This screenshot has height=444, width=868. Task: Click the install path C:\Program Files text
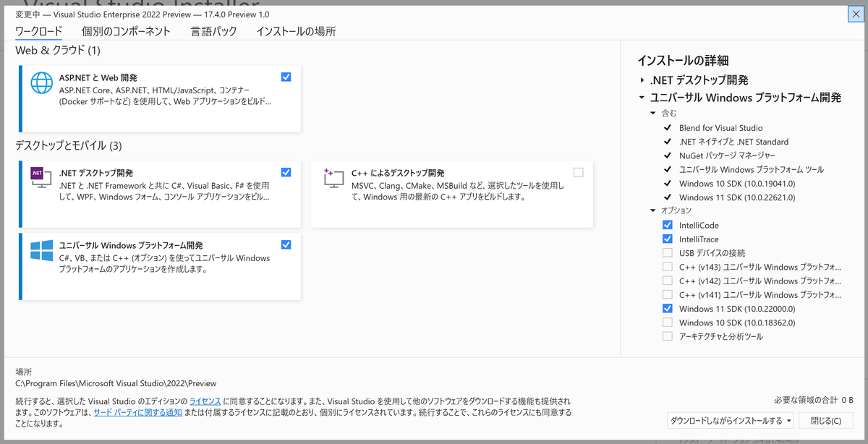click(116, 383)
